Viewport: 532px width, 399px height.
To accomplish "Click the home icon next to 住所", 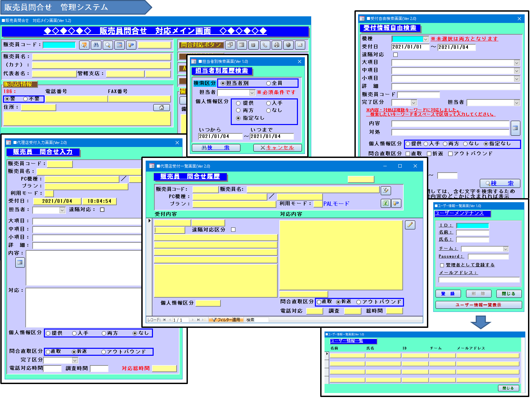I will pos(162,107).
